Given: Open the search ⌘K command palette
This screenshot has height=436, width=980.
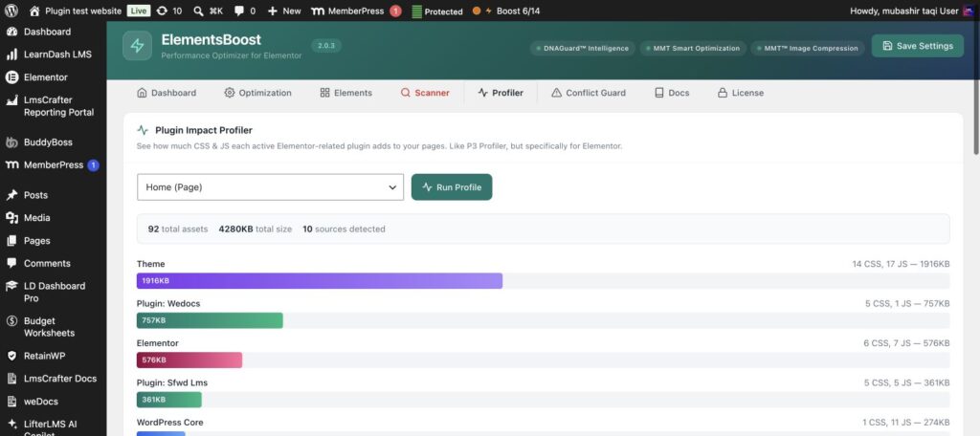Looking at the screenshot, I should (208, 11).
